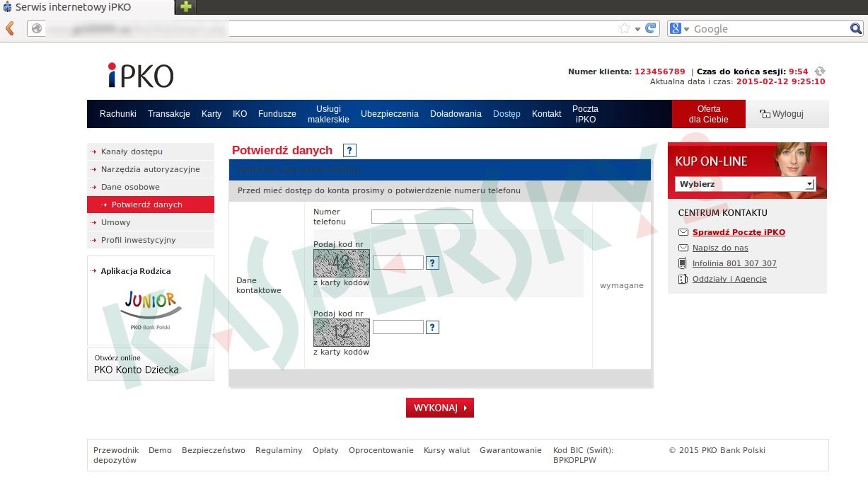The image size is (868, 482).
Task: Open help icon next to Potwierdź danych
Action: tap(349, 150)
